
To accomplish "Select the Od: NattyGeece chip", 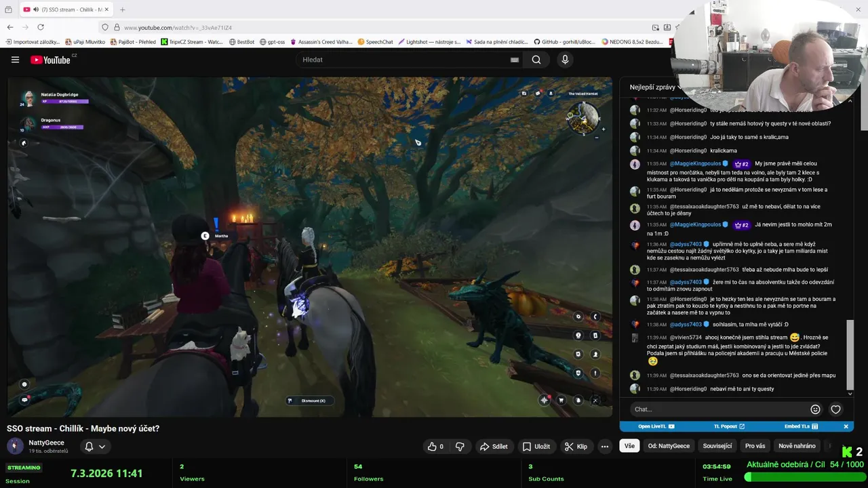I will tap(669, 446).
